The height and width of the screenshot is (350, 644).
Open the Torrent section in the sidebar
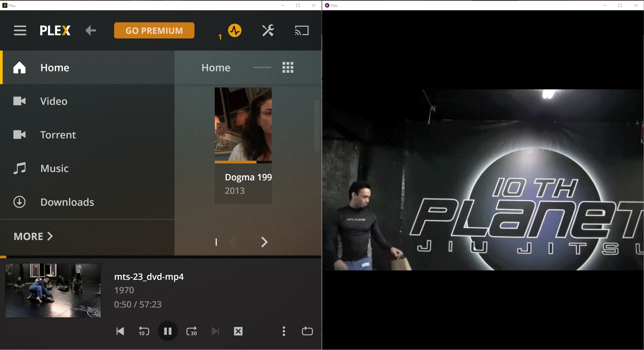pos(58,135)
